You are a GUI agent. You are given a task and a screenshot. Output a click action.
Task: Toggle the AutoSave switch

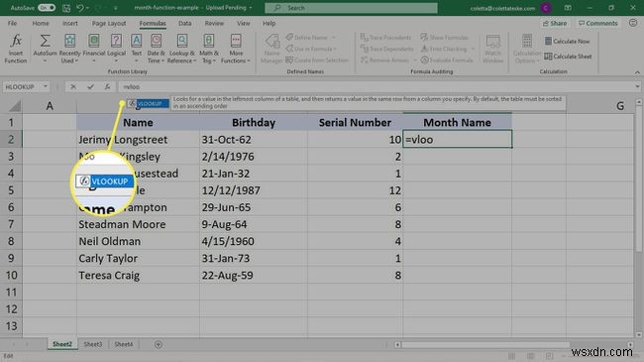[x=47, y=8]
